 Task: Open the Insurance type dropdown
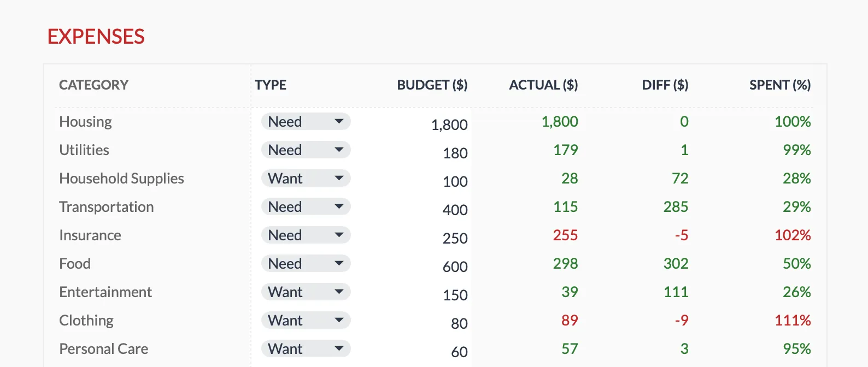pos(305,235)
